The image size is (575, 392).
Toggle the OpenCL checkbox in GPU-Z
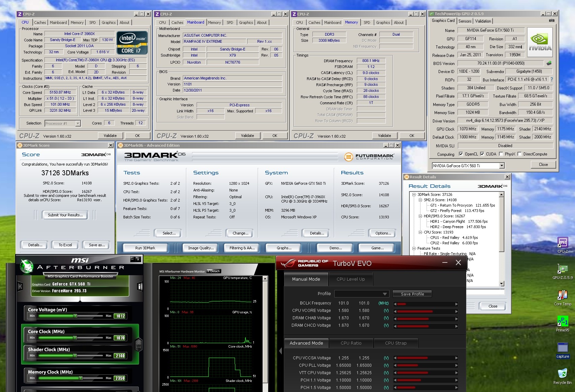[x=461, y=154]
